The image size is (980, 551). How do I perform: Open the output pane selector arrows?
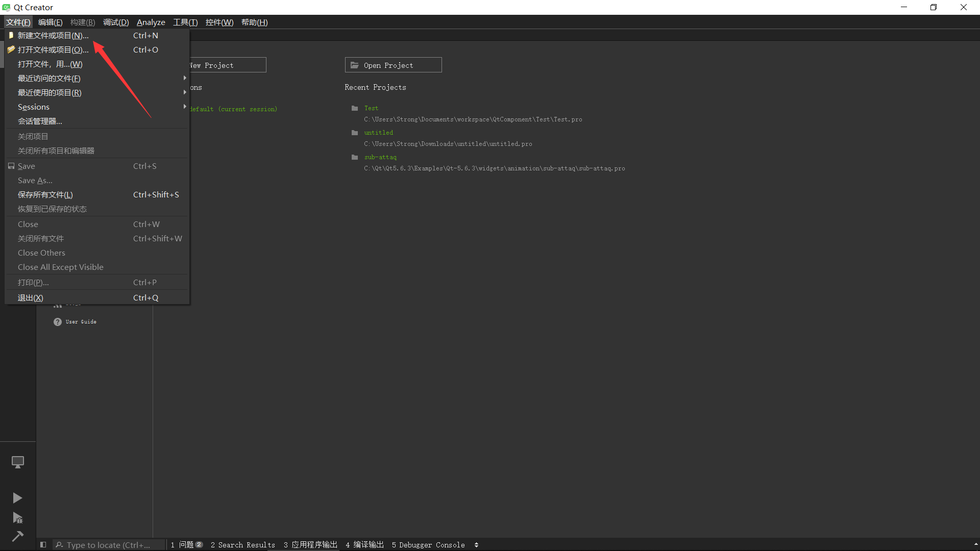coord(476,545)
